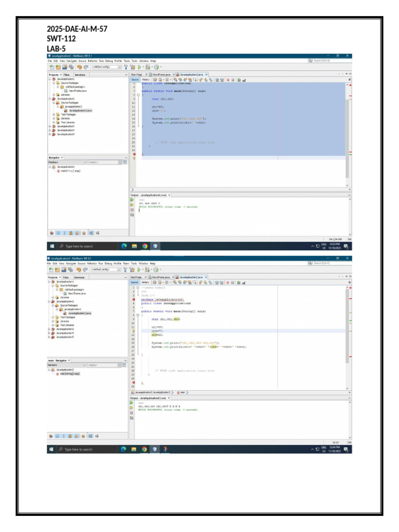
Task: Select NewJFrame.java in first screenshot project tree
Action: pos(77,90)
